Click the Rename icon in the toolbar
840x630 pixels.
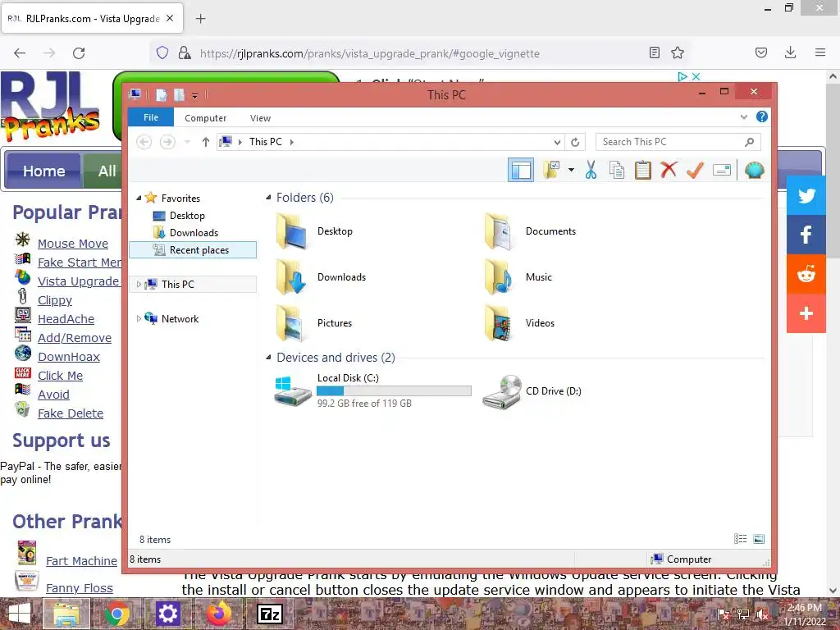tap(722, 171)
